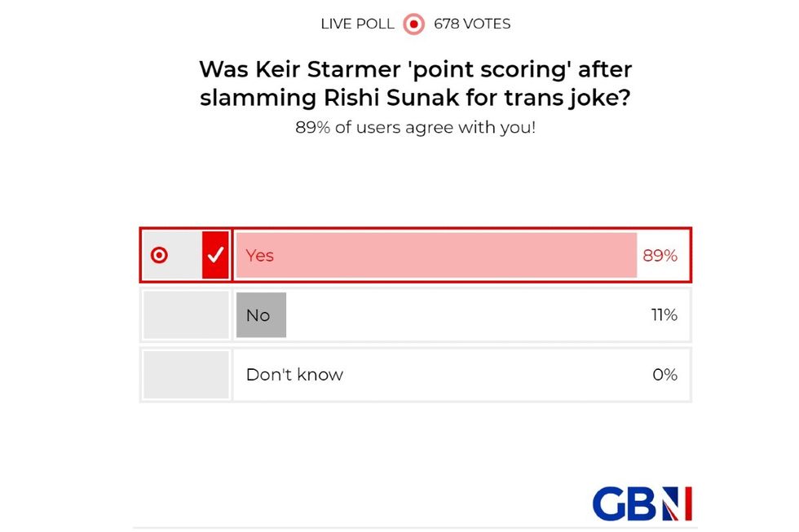Click the grey square beside the No option
Screen dimensions: 799x532
(x=186, y=314)
